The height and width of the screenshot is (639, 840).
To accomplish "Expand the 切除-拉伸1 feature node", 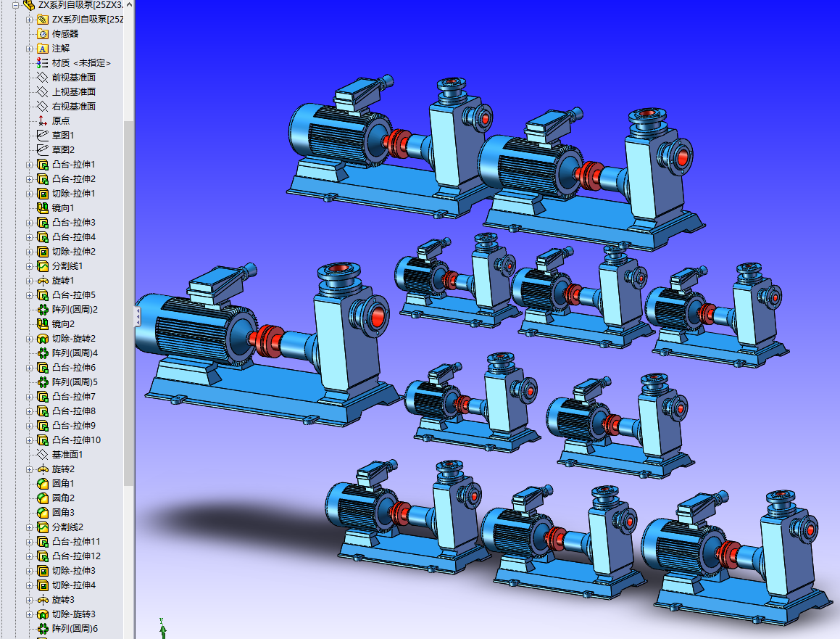I will click(x=30, y=194).
